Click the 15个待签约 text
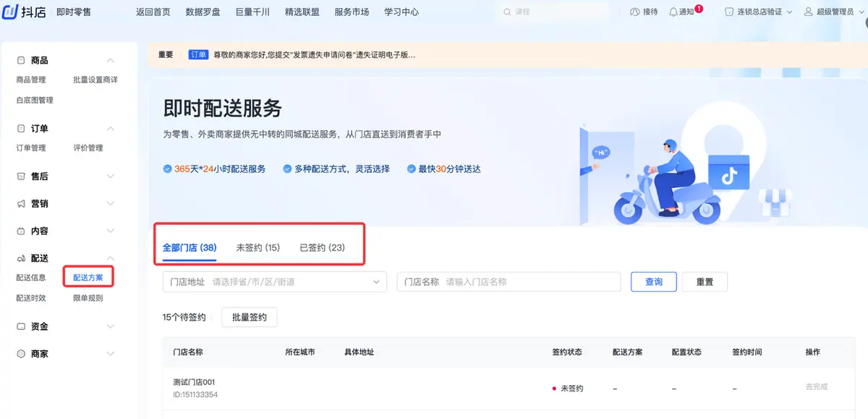Viewport: 868px width, 419px height. pyautogui.click(x=184, y=318)
